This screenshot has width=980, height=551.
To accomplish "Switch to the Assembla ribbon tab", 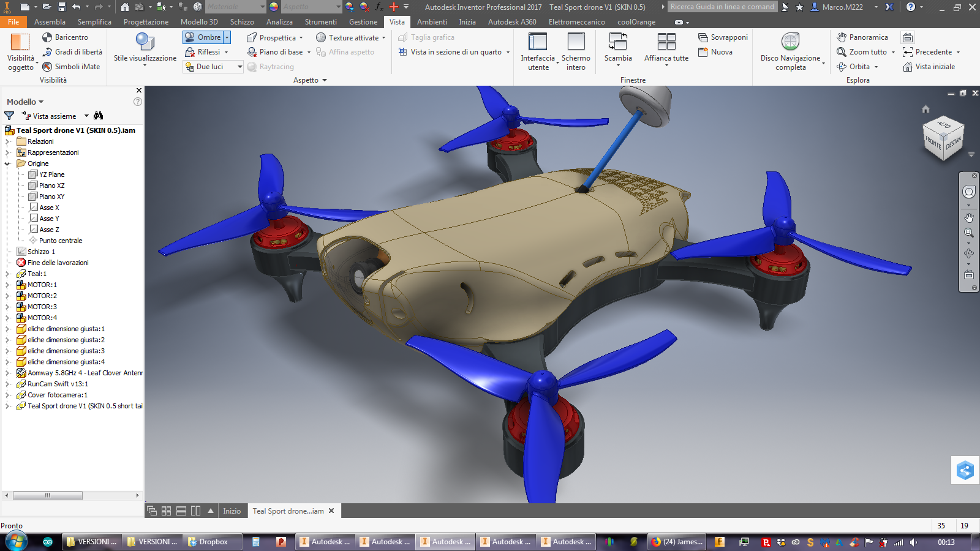I will (x=50, y=22).
